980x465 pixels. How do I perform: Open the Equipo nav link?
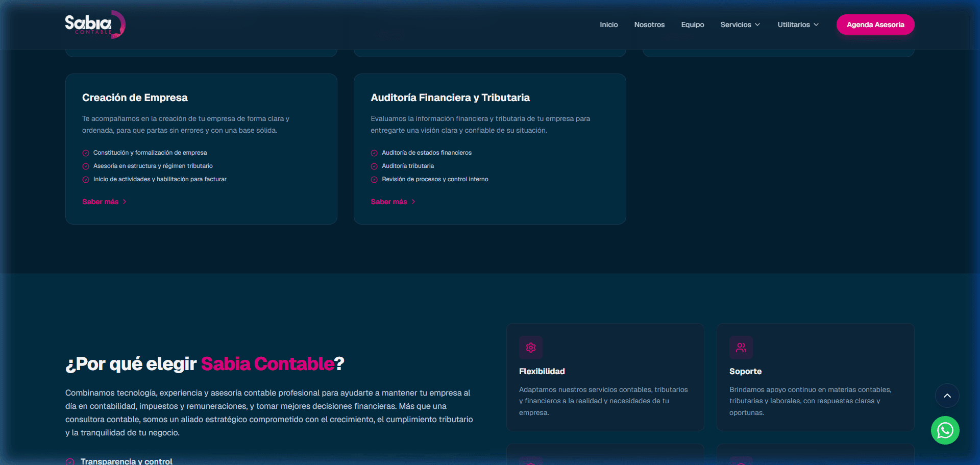click(x=692, y=25)
